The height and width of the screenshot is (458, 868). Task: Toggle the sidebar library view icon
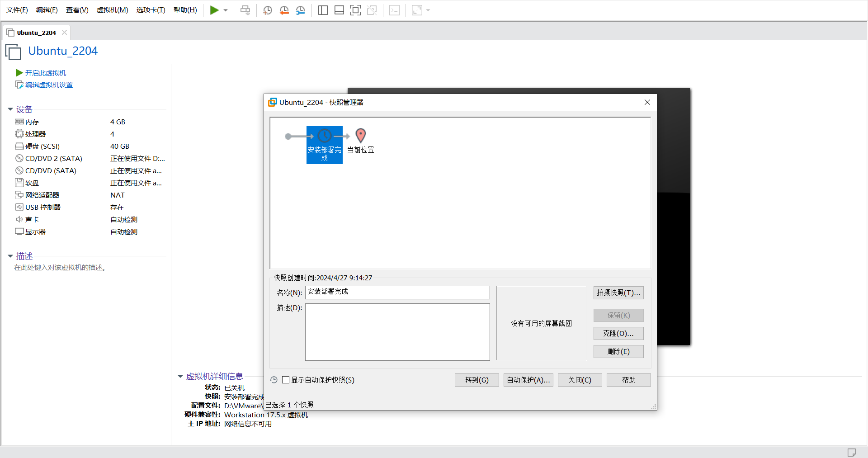click(x=323, y=10)
